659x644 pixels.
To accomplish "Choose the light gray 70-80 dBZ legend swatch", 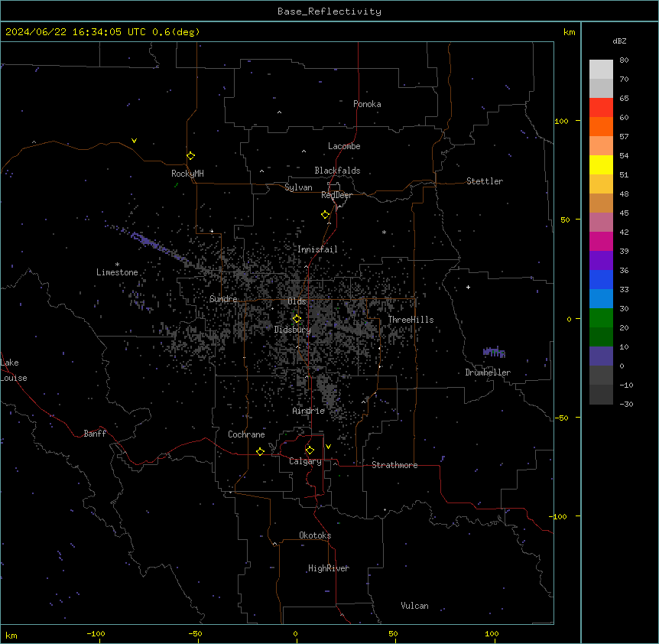I will tap(601, 69).
